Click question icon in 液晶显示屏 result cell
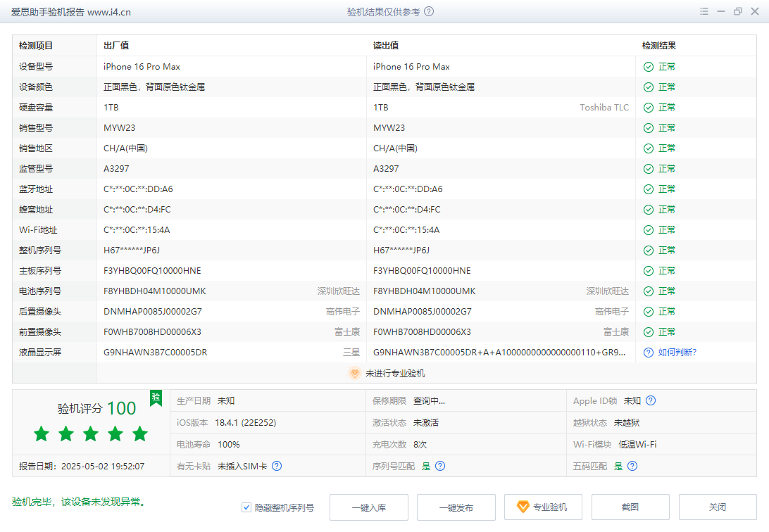Image resolution: width=769 pixels, height=532 pixels. tap(649, 353)
